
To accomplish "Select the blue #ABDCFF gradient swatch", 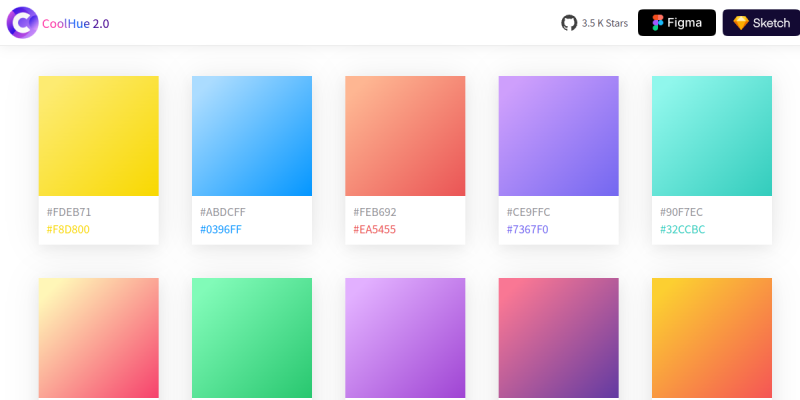I will [252, 136].
